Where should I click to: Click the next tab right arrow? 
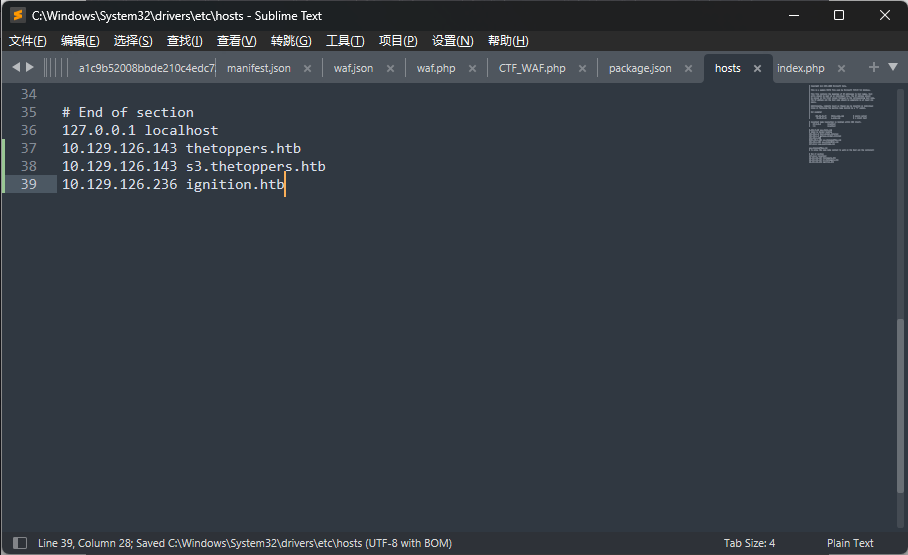point(30,67)
